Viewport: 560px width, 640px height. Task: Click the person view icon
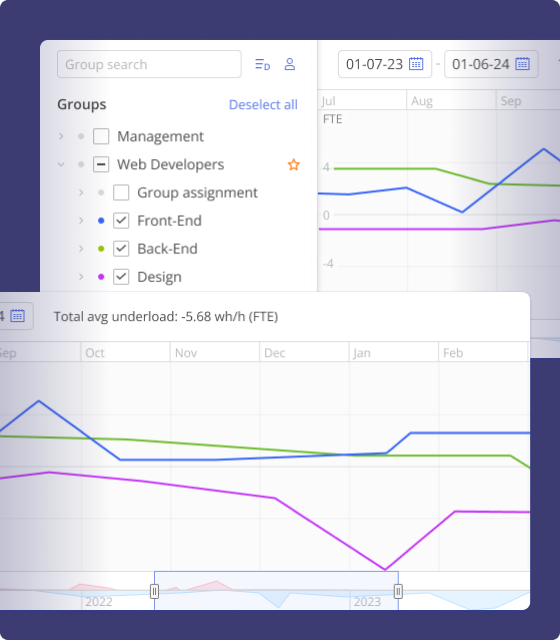pos(290,64)
